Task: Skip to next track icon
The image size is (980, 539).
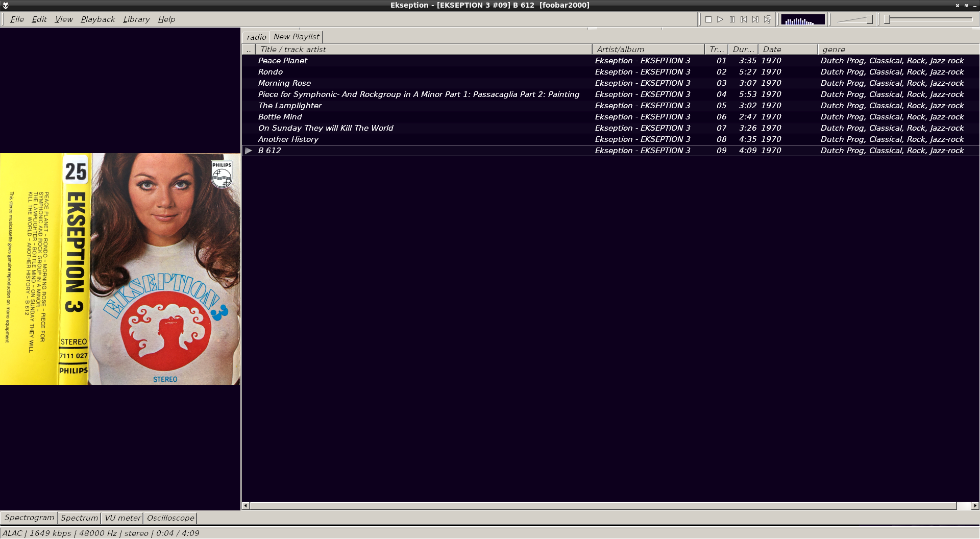Action: tap(755, 19)
